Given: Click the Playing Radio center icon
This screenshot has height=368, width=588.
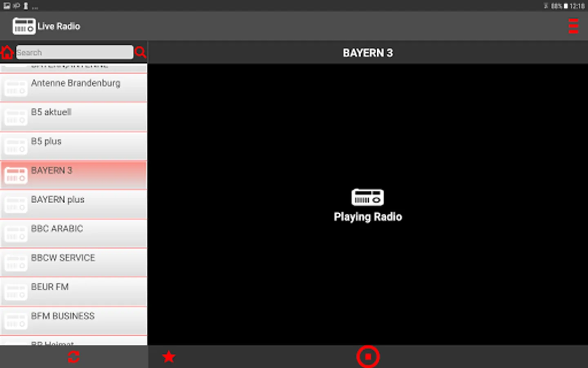Looking at the screenshot, I should 367,197.
